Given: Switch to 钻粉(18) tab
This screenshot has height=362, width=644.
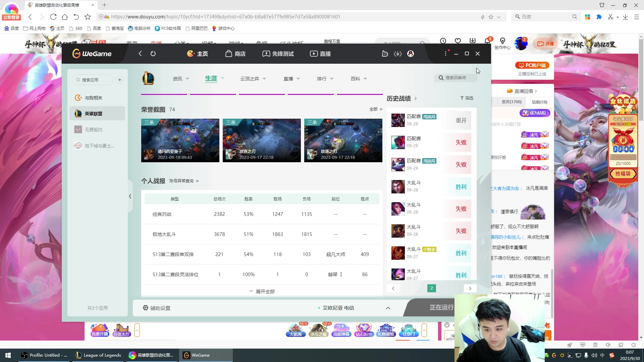Looking at the screenshot, I should tap(539, 102).
